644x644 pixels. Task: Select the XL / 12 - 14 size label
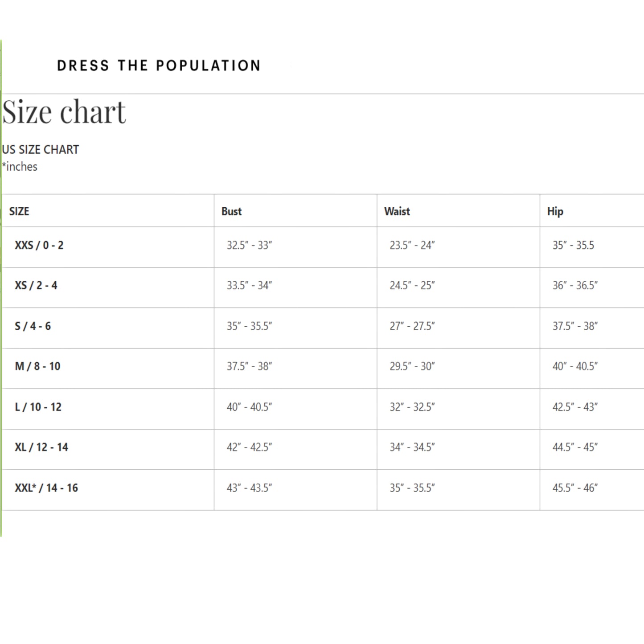(41, 447)
